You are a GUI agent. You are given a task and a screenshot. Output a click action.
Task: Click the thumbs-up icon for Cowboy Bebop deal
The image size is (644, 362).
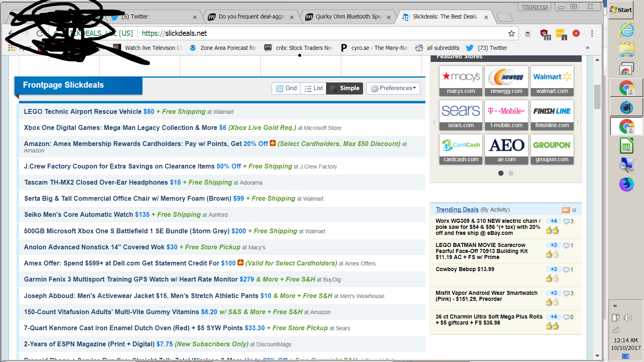click(x=552, y=278)
